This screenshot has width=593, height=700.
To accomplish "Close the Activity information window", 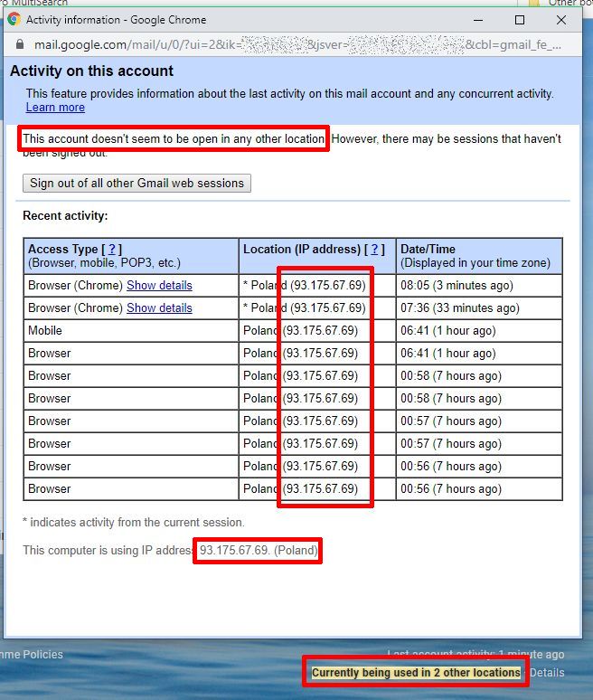I will point(561,20).
